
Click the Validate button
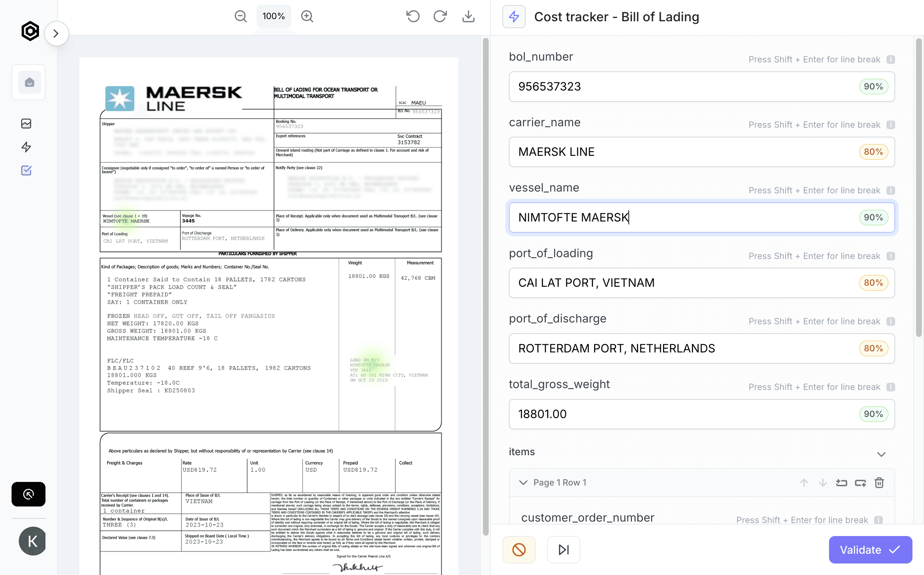tap(870, 549)
